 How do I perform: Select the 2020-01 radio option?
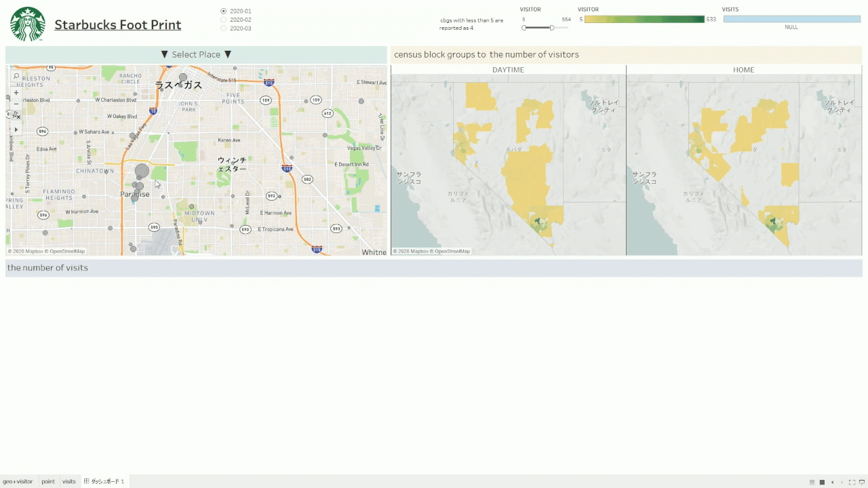[x=224, y=12]
